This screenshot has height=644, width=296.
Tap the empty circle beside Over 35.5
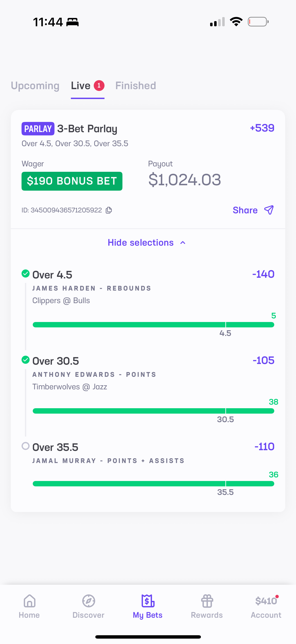click(x=26, y=446)
